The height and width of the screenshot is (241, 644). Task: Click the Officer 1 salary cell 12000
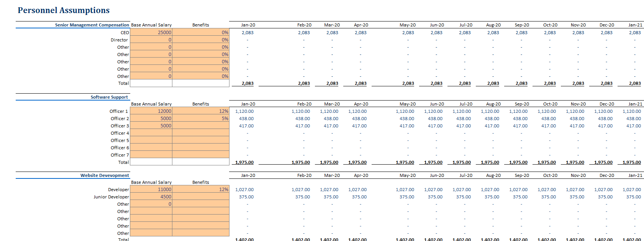point(151,111)
